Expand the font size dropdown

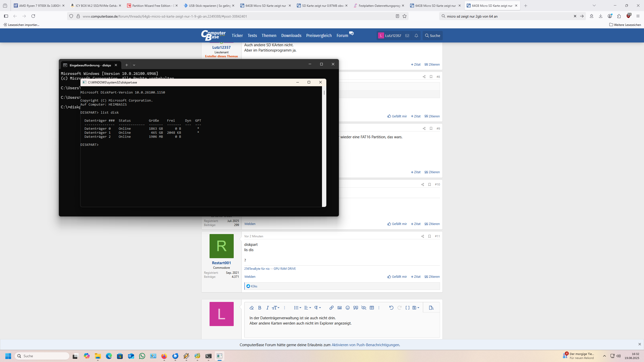(276, 308)
